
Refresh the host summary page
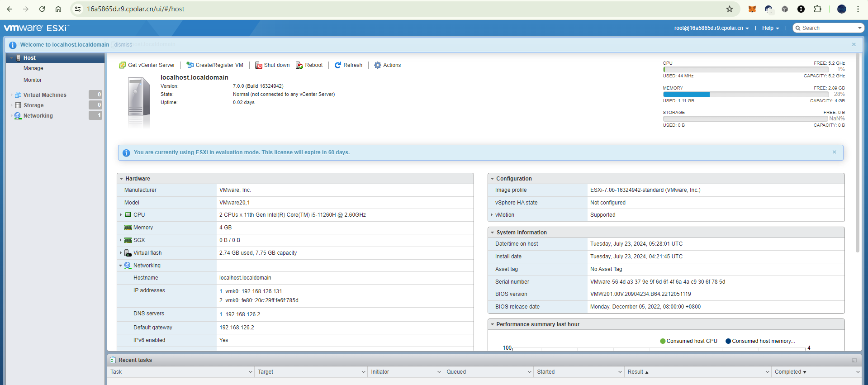pyautogui.click(x=348, y=65)
